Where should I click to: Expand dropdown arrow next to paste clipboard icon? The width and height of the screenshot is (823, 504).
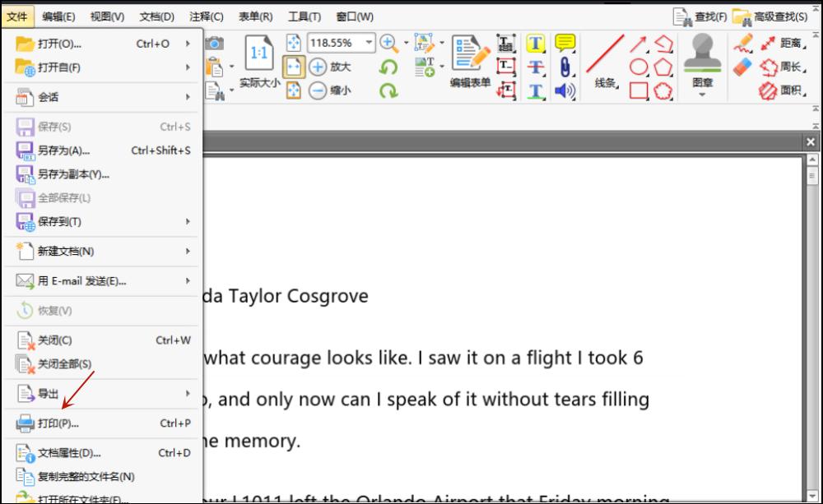click(x=231, y=67)
